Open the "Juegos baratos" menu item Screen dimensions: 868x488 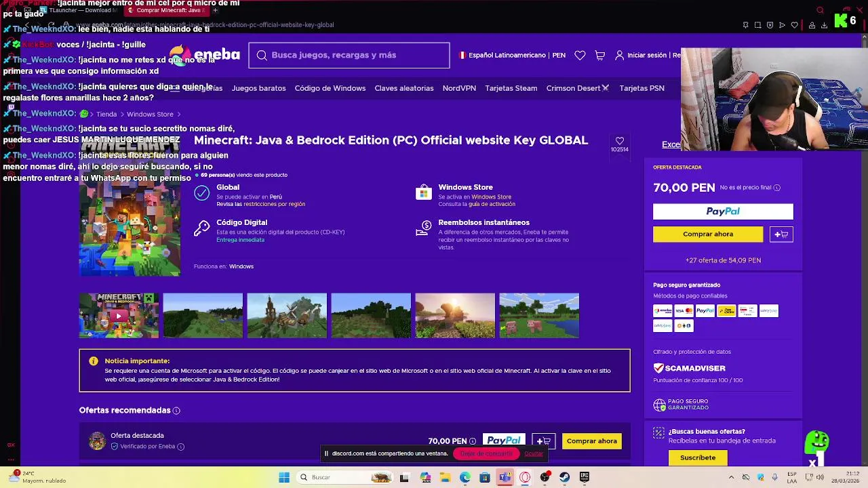258,88
